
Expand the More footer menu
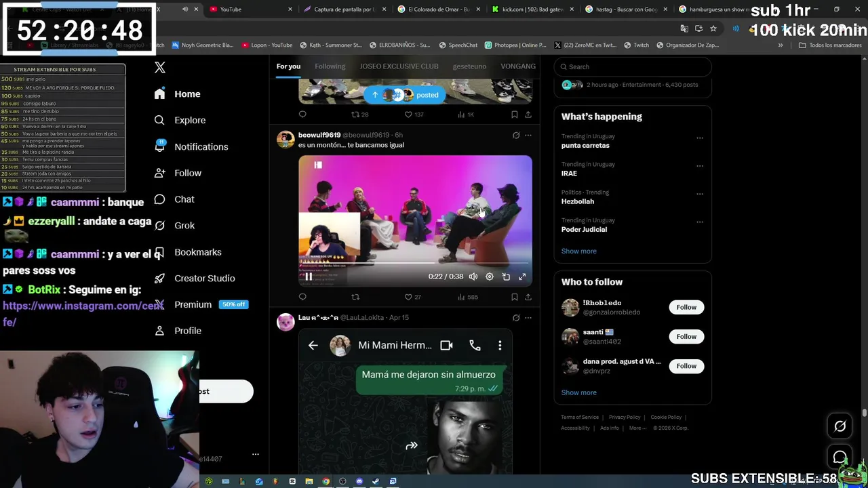click(x=637, y=428)
